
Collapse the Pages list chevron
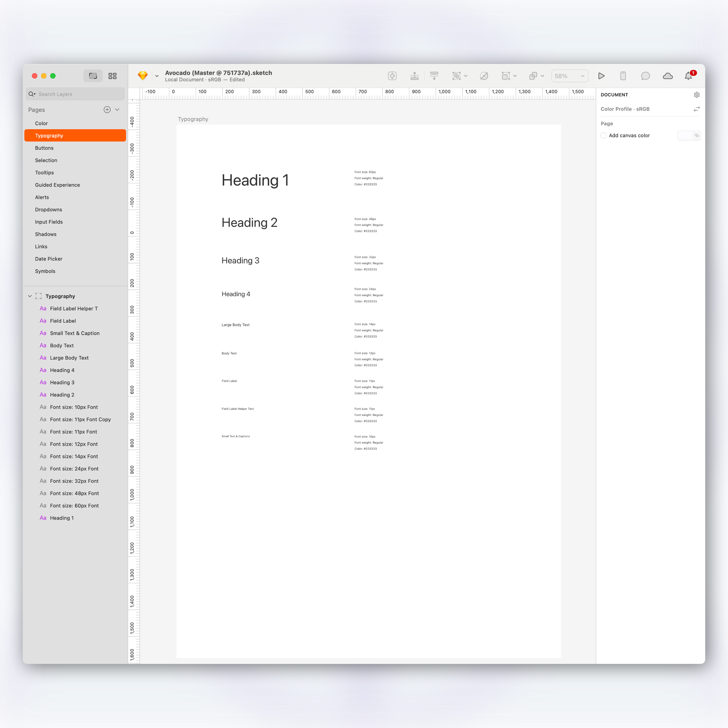(117, 110)
